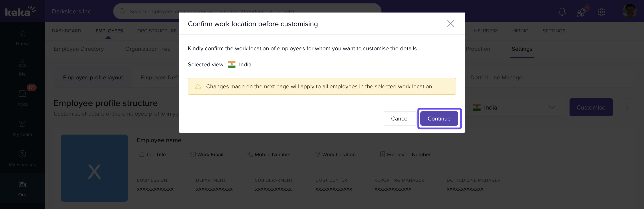Image resolution: width=644 pixels, height=209 pixels.
Task: Cancel the work location confirmation
Action: (x=400, y=118)
